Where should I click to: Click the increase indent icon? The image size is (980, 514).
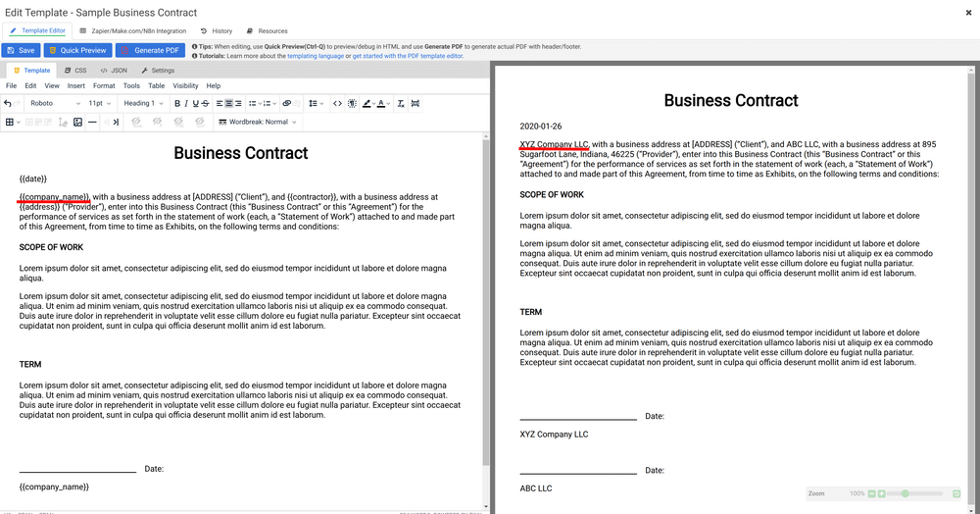click(116, 122)
